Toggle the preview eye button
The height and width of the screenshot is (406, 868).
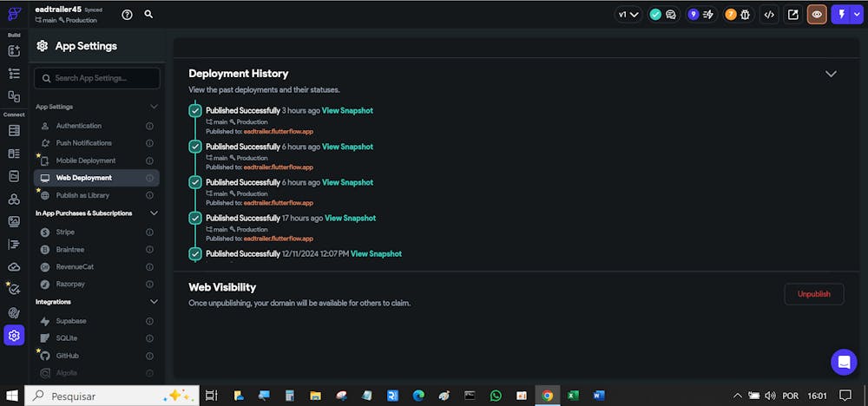coord(817,15)
